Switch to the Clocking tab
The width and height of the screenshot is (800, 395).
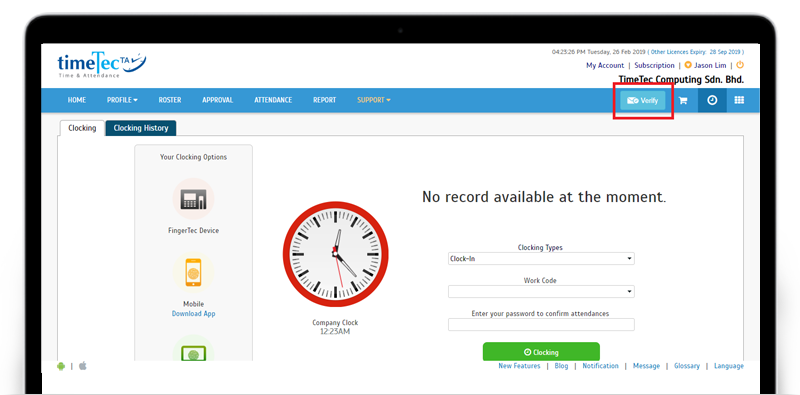82,128
